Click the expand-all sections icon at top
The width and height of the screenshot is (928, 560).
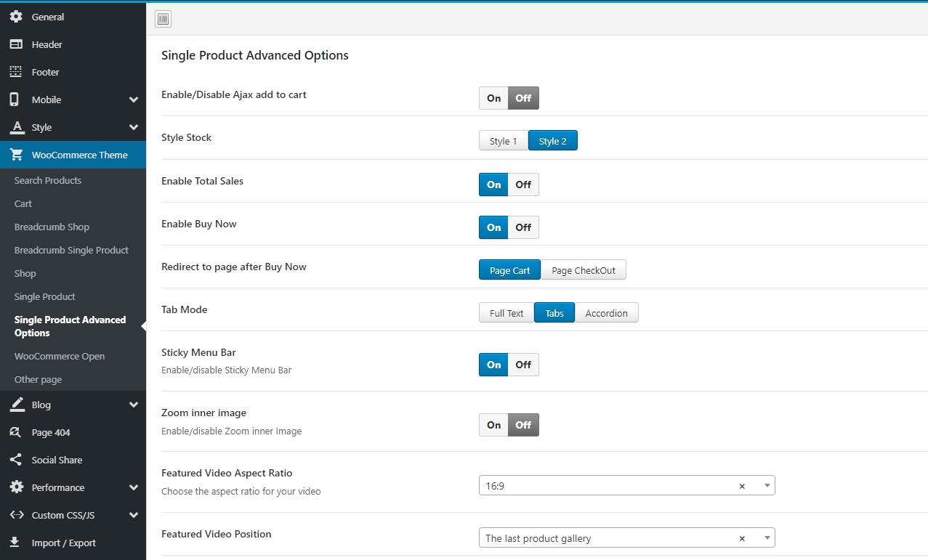pos(163,19)
